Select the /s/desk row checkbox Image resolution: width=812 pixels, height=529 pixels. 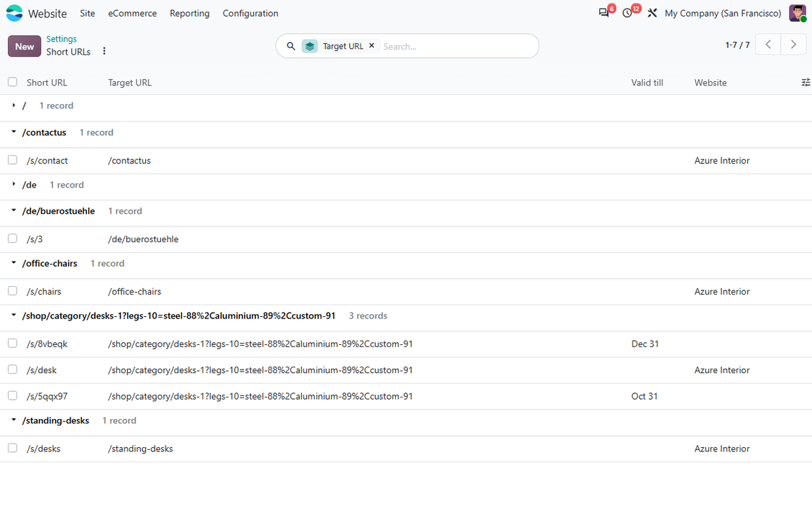(12, 369)
